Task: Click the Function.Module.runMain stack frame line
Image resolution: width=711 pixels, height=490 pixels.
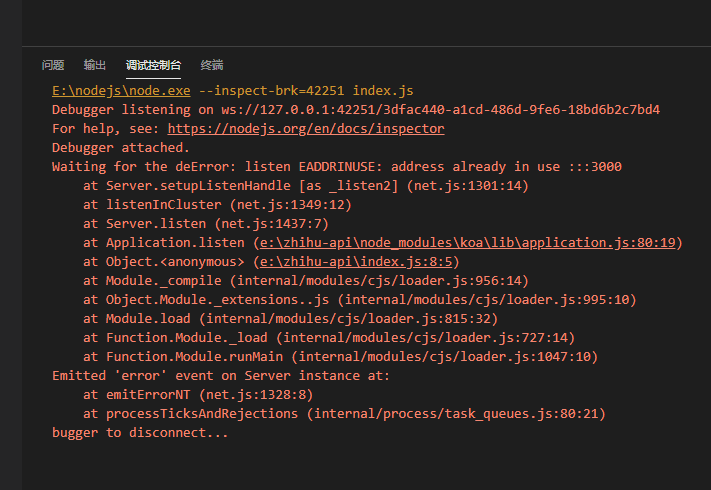Action: point(340,357)
